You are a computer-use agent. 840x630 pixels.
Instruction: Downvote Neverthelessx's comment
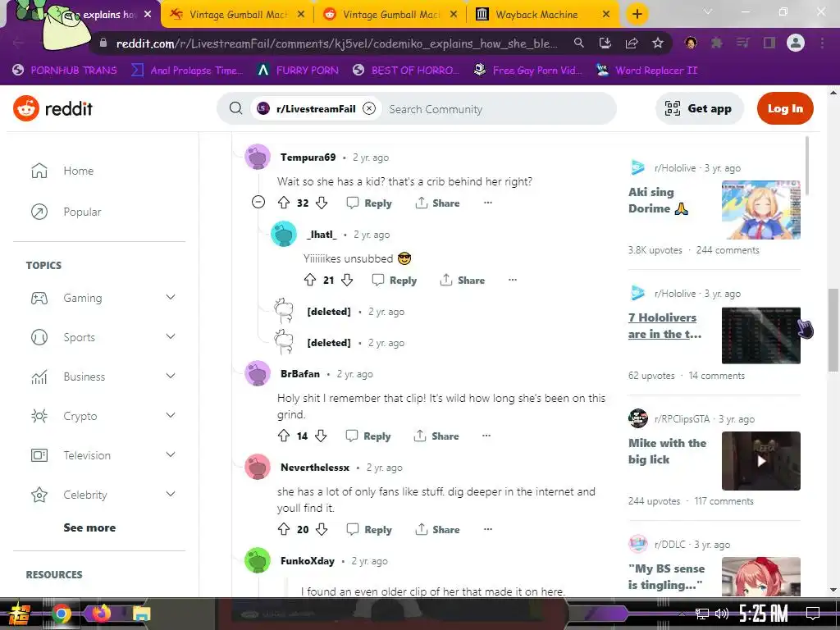click(322, 529)
